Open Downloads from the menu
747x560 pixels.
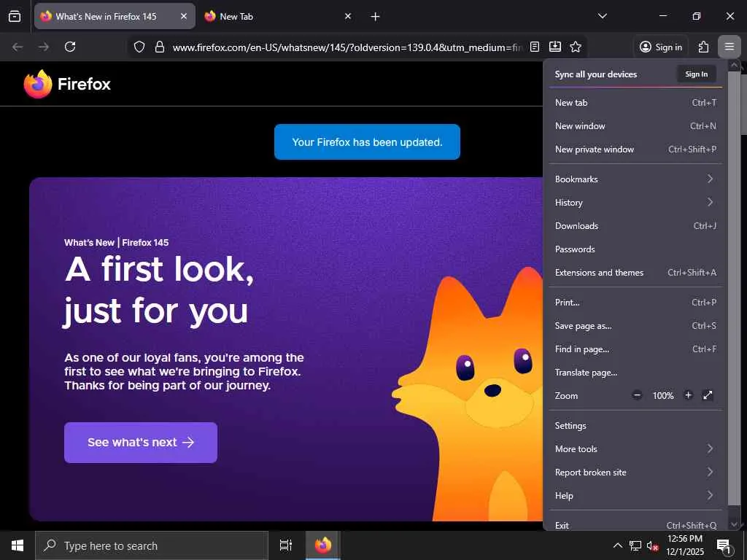(x=635, y=226)
